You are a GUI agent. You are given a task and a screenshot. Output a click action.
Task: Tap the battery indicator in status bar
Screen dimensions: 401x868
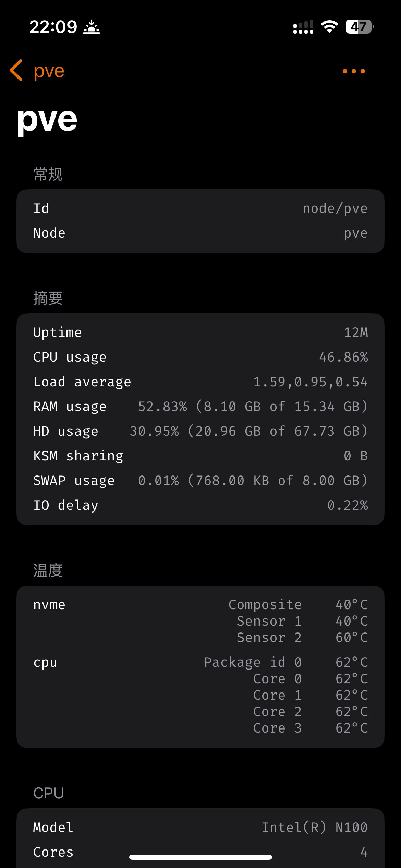coord(359,27)
